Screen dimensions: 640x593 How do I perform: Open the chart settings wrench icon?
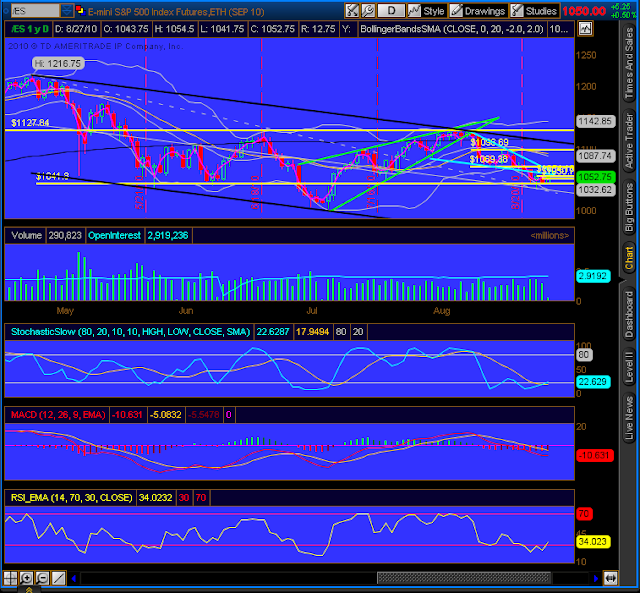368,11
